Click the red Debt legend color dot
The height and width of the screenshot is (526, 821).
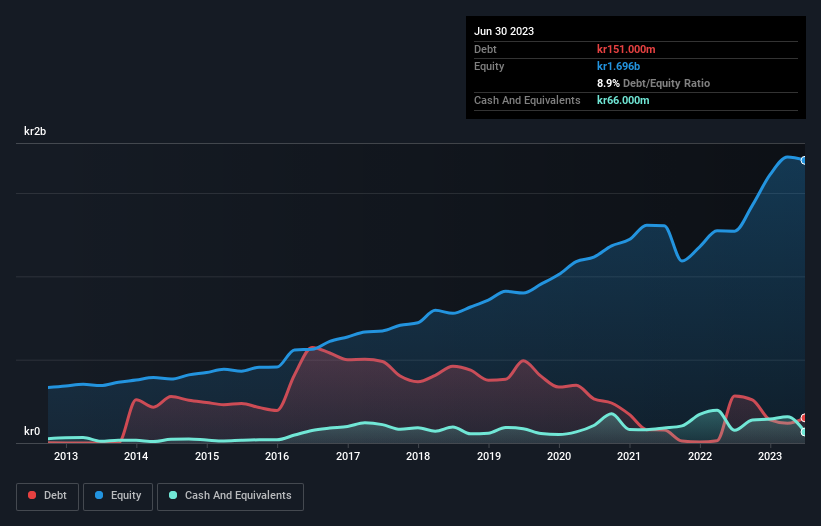(x=32, y=495)
